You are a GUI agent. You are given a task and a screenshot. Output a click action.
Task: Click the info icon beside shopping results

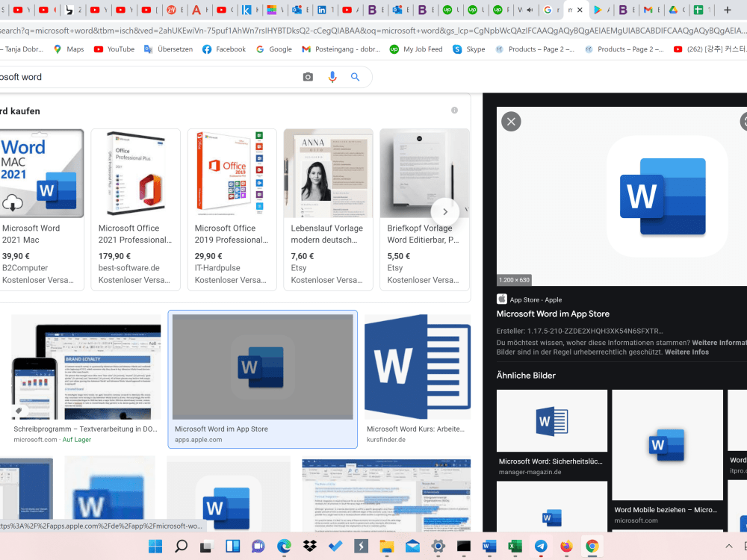(454, 111)
